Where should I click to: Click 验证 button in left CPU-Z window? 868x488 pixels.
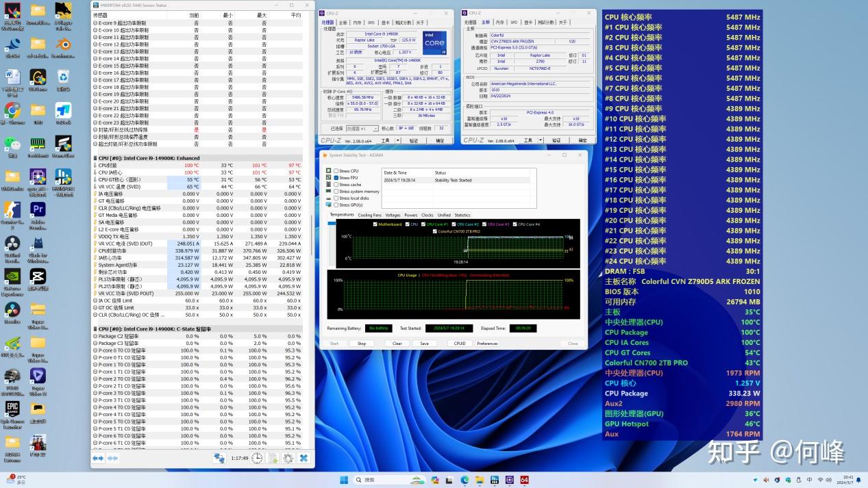413,140
